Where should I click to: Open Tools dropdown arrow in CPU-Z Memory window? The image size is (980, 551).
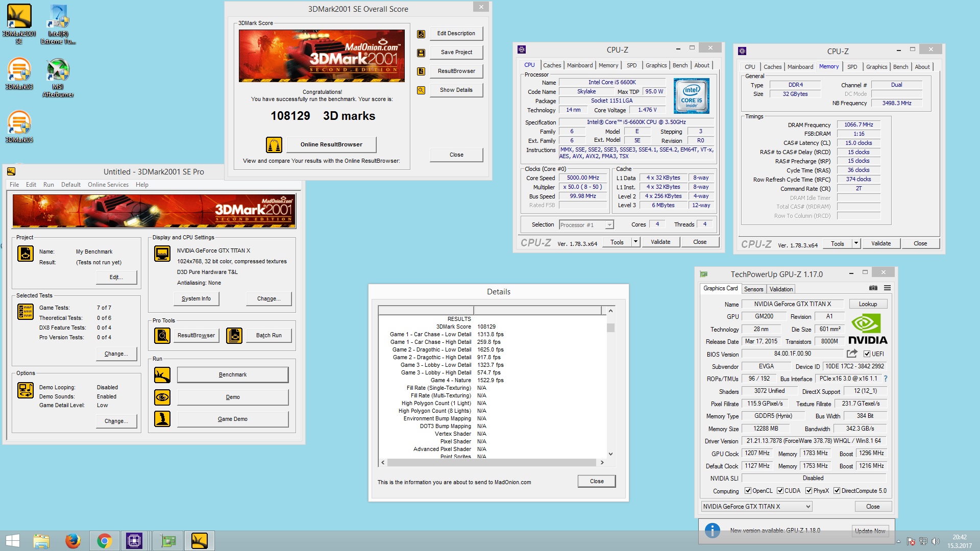(856, 243)
